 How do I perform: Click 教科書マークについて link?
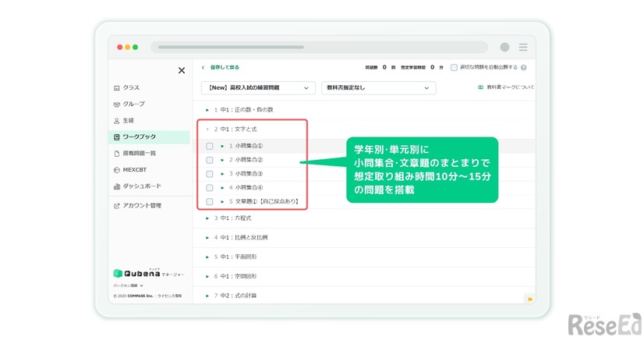click(x=507, y=88)
